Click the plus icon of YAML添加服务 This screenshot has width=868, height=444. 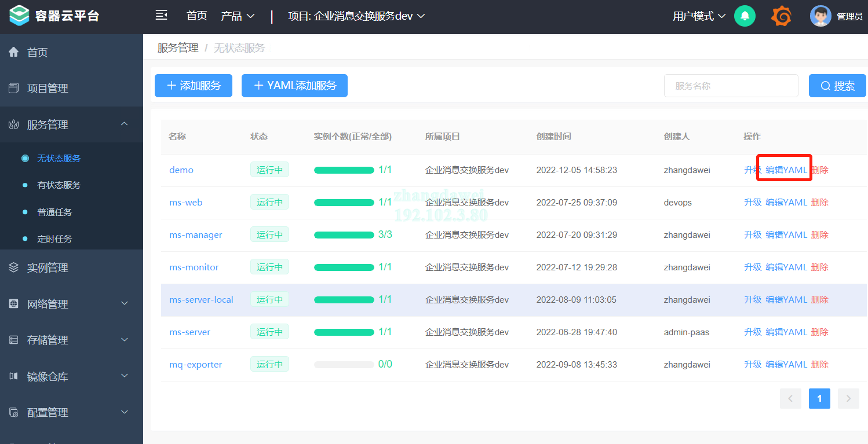click(258, 86)
